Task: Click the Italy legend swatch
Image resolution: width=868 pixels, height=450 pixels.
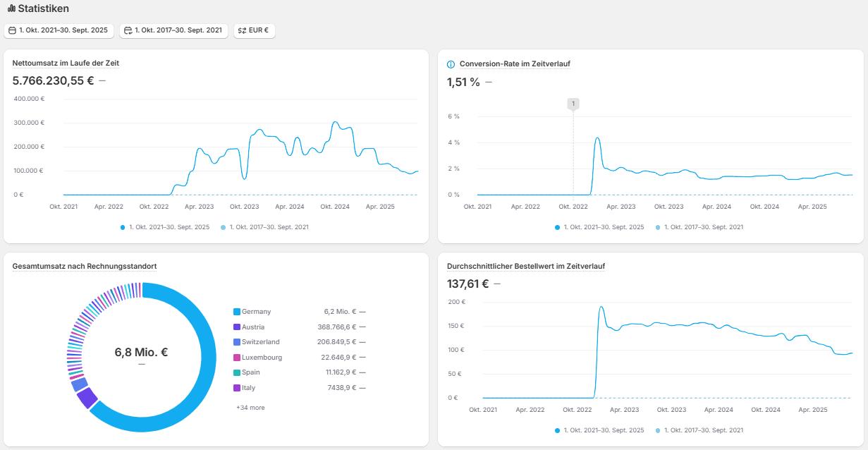Action: pyautogui.click(x=237, y=388)
